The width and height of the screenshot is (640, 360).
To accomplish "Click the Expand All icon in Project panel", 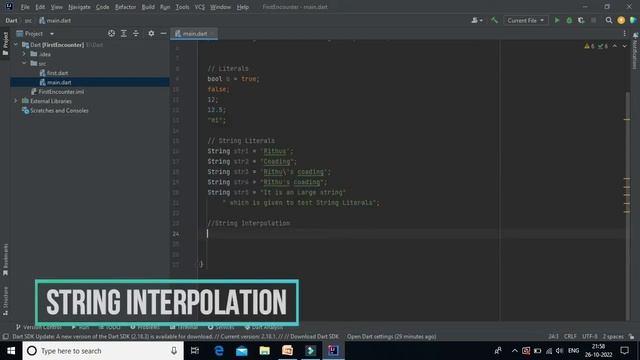I will 124,33.
